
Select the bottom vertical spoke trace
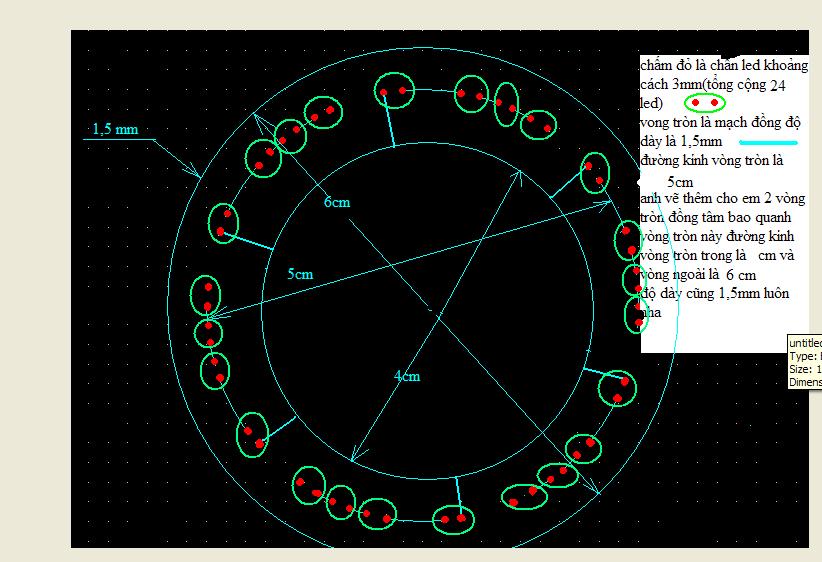tap(458, 492)
